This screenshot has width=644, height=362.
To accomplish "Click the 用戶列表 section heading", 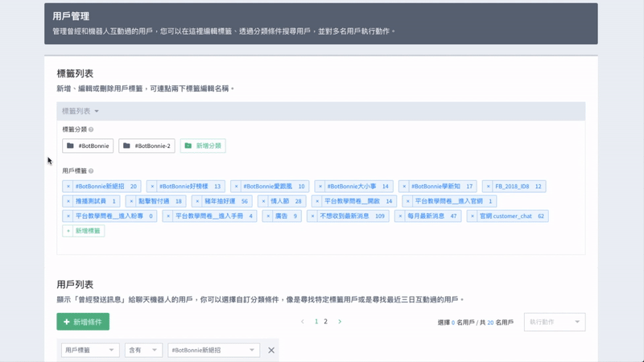I will (75, 285).
